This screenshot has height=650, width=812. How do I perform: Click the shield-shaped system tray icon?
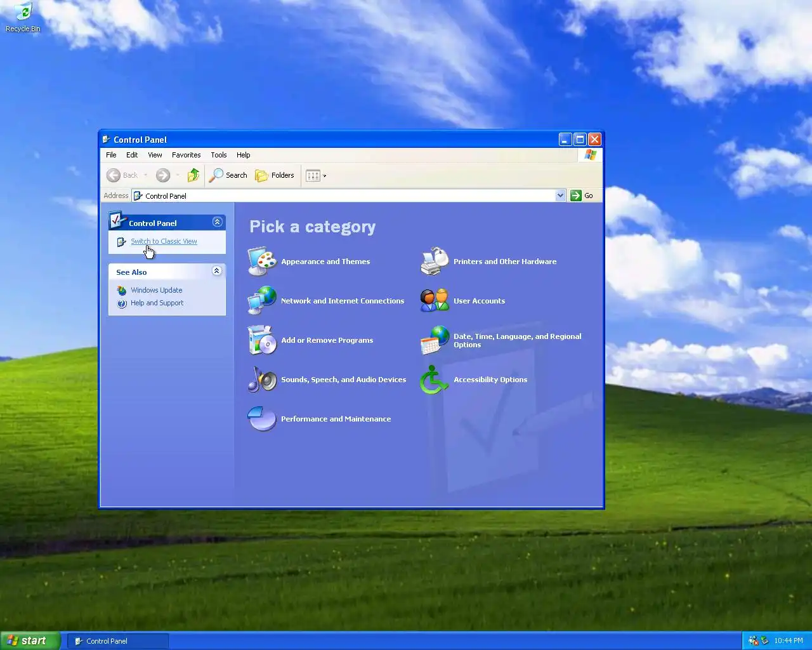click(x=764, y=640)
